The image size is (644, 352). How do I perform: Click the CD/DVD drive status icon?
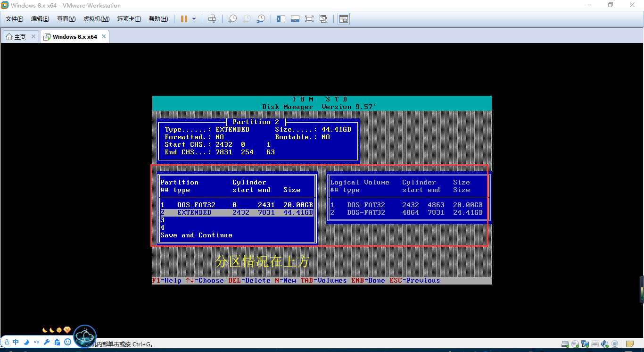point(575,344)
